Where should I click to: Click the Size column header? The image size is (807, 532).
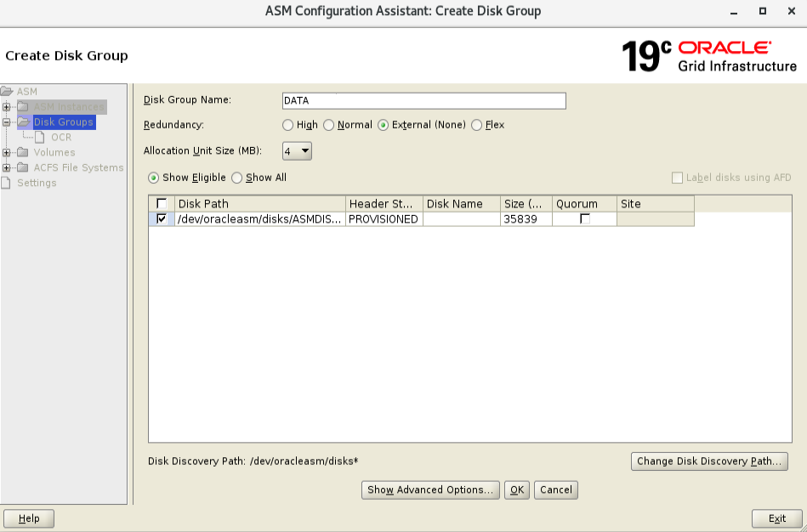pos(526,204)
